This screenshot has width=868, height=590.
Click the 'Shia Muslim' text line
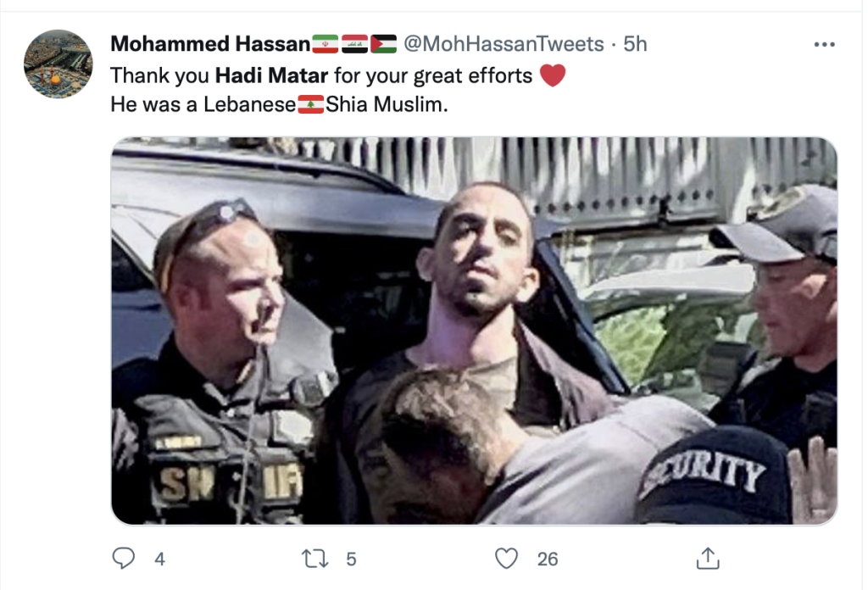click(387, 104)
